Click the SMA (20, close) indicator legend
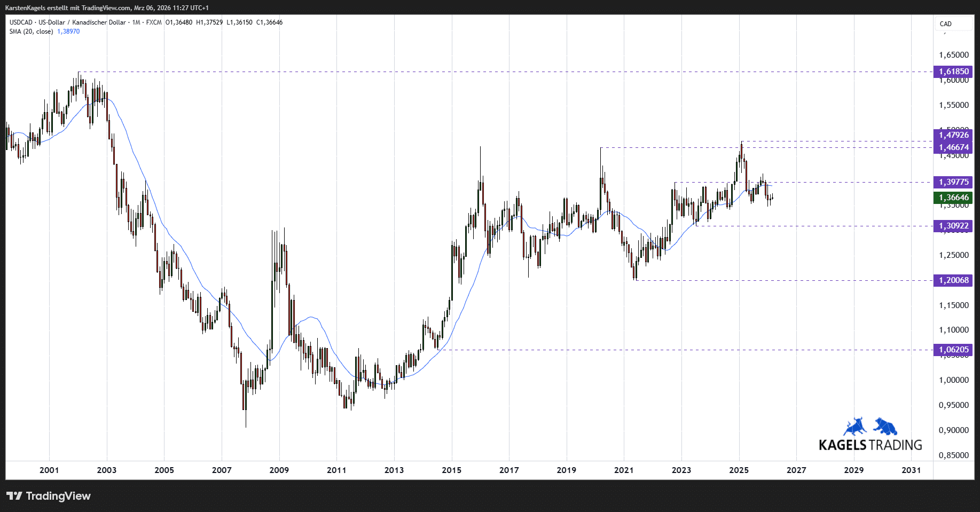Screen dimensions: 980x512 tap(31, 31)
